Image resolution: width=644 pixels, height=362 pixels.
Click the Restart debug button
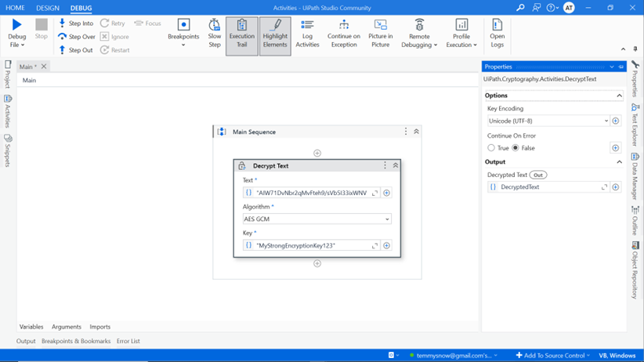coord(115,50)
